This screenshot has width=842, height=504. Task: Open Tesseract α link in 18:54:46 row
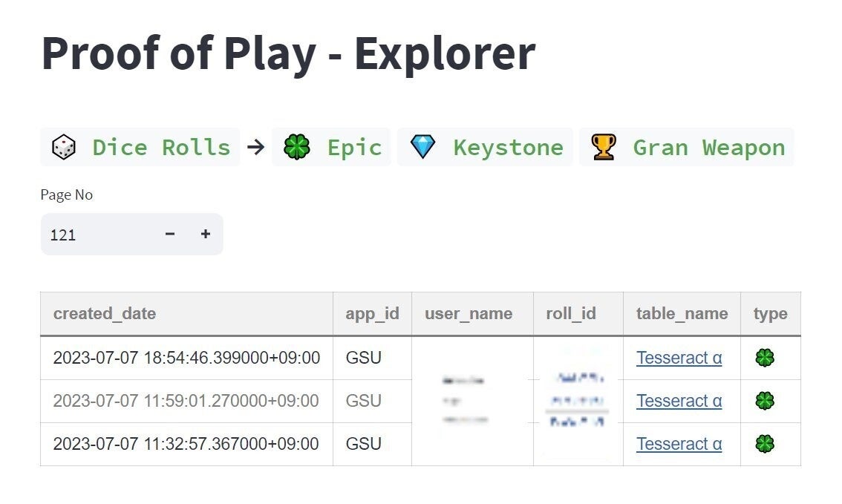(x=679, y=358)
